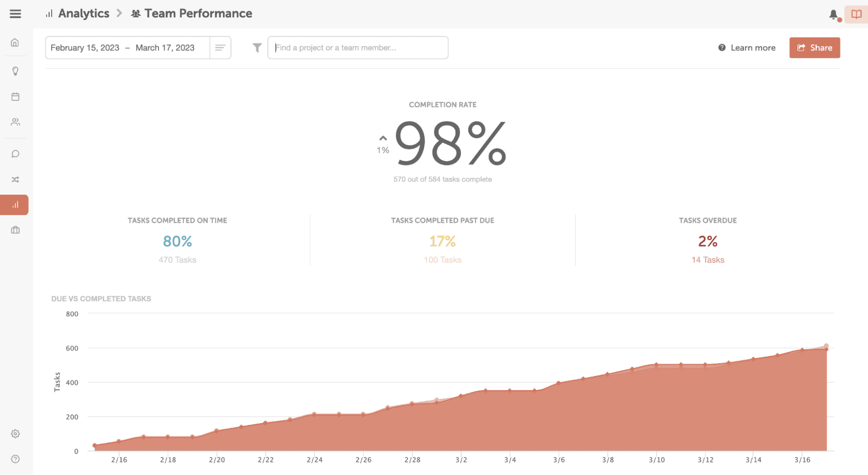Open the filter funnel control
The width and height of the screenshot is (868, 475).
coord(257,48)
